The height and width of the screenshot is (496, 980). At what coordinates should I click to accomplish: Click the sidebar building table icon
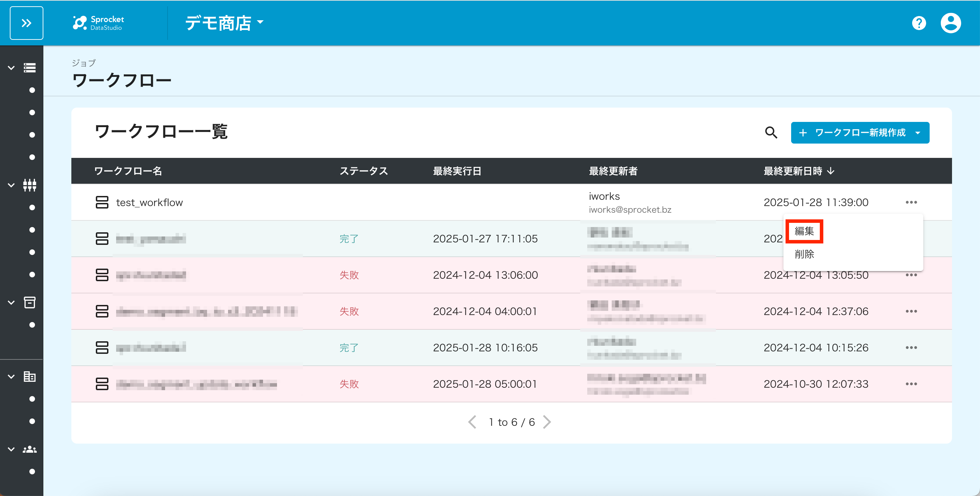click(30, 377)
